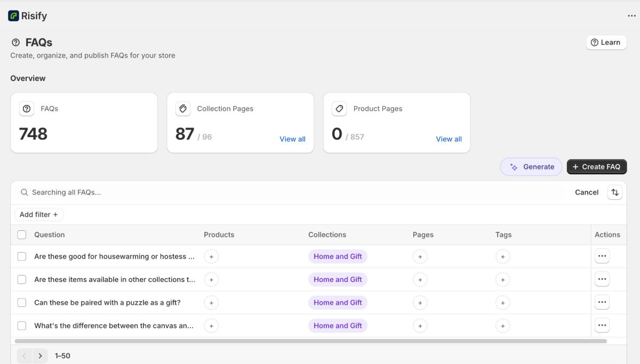Expand actions for the canvas difference FAQ
This screenshot has height=364, width=640.
[602, 325]
